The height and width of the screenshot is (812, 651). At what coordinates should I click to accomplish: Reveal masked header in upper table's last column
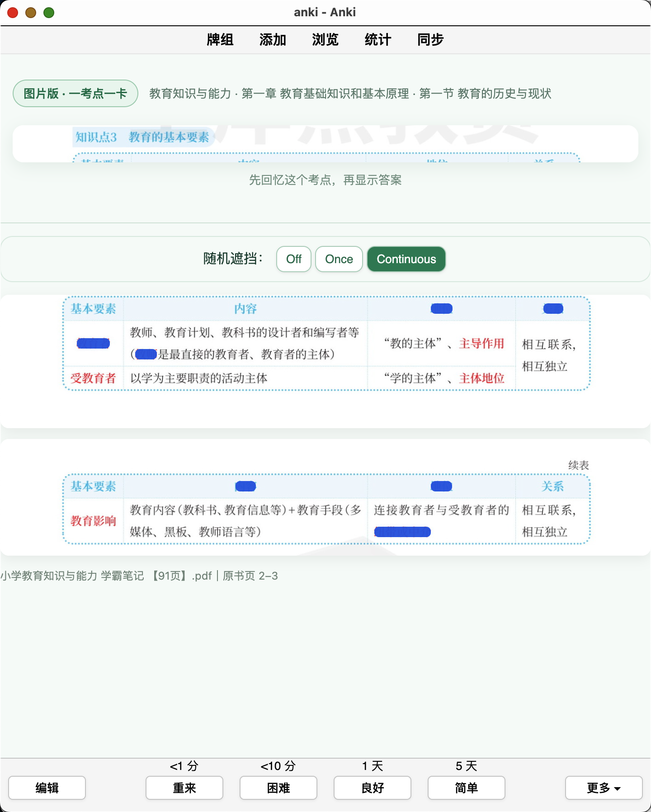pyautogui.click(x=553, y=309)
